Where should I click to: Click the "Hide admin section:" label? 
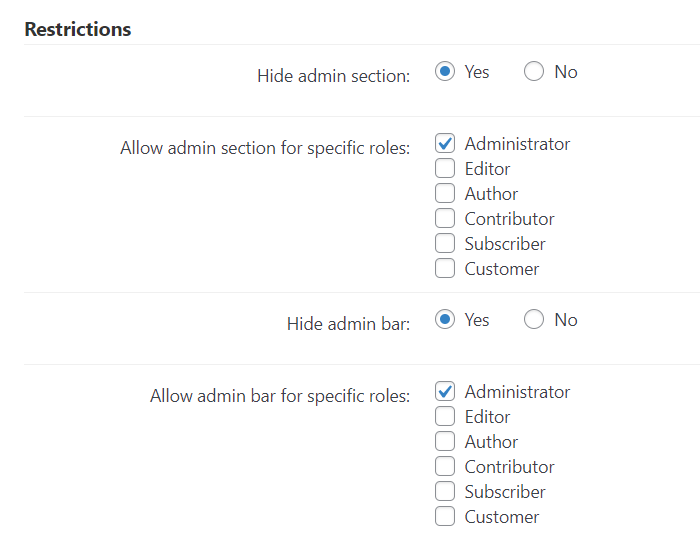(x=333, y=76)
